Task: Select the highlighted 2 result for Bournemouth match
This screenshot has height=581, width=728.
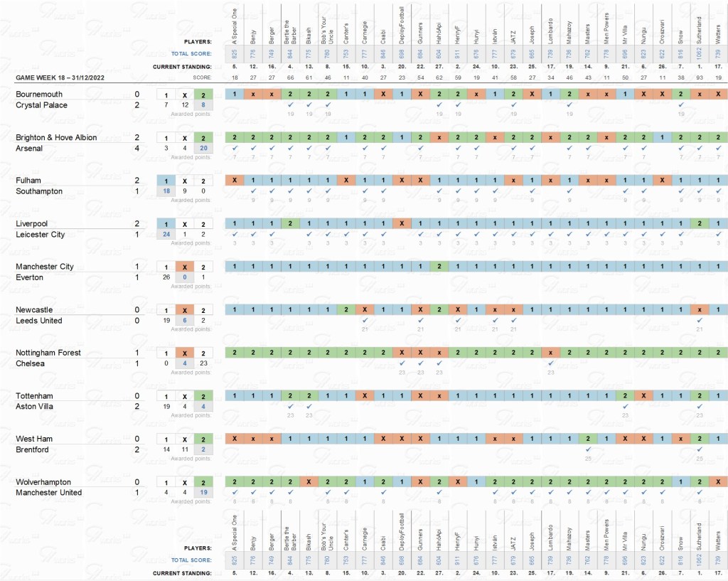Action: (x=203, y=95)
